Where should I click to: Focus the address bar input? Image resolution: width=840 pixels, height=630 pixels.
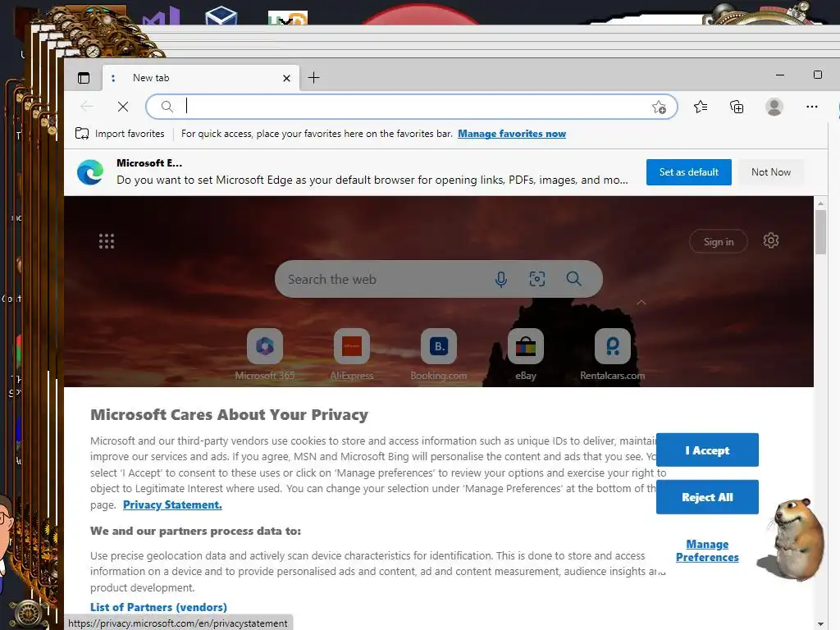(x=413, y=107)
